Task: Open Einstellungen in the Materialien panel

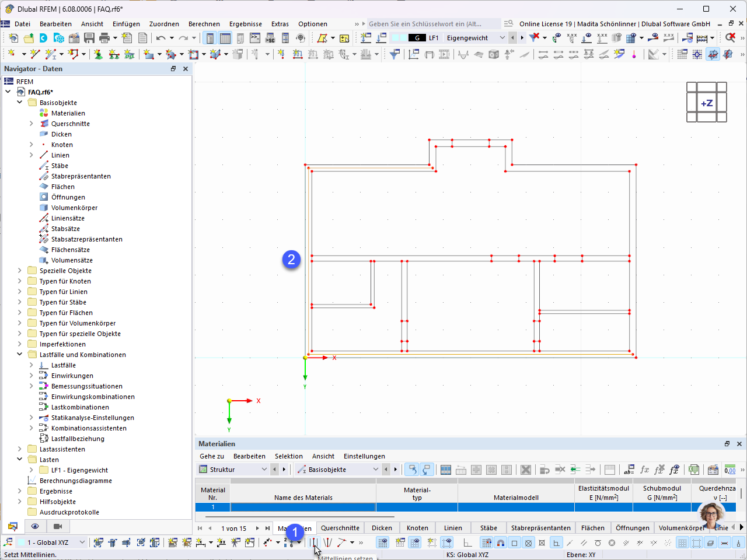Action: click(364, 456)
